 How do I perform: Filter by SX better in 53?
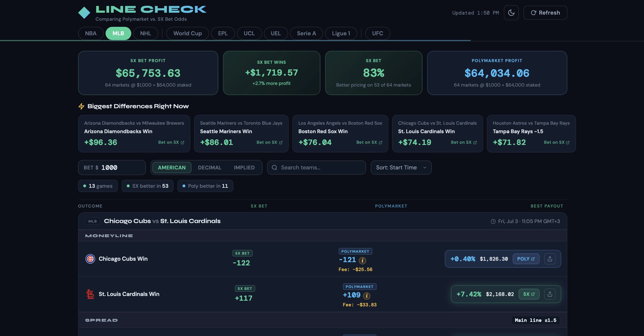click(x=147, y=186)
